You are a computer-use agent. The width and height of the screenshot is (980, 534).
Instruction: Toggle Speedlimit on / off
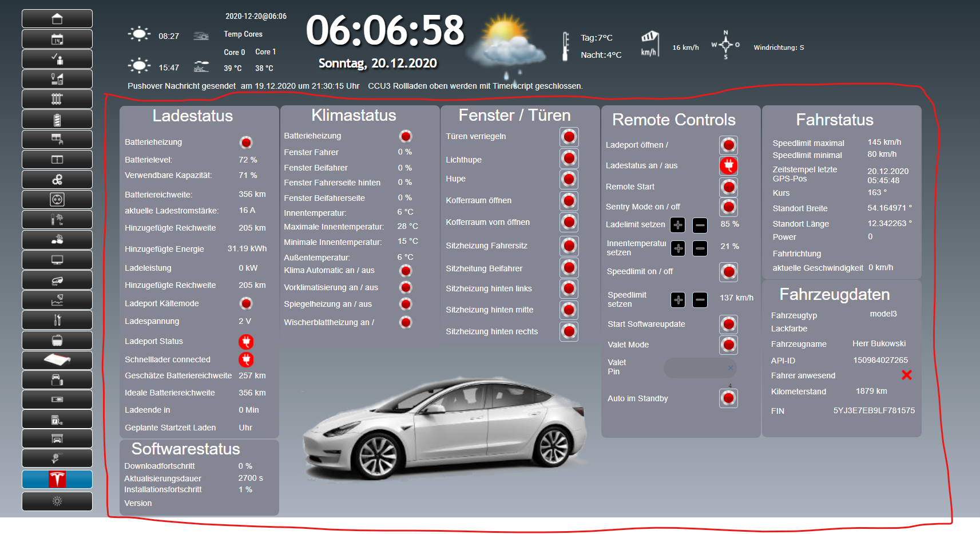tap(728, 272)
